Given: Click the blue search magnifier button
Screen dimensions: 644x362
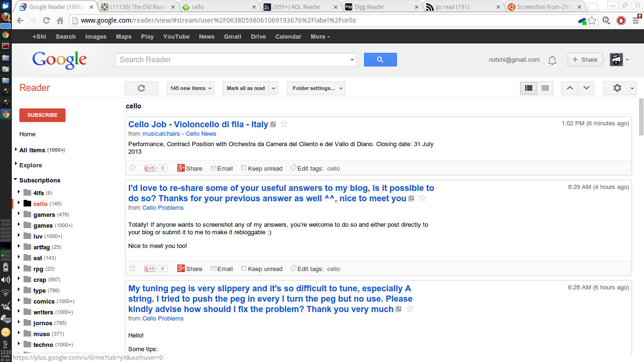Looking at the screenshot, I should click(380, 59).
